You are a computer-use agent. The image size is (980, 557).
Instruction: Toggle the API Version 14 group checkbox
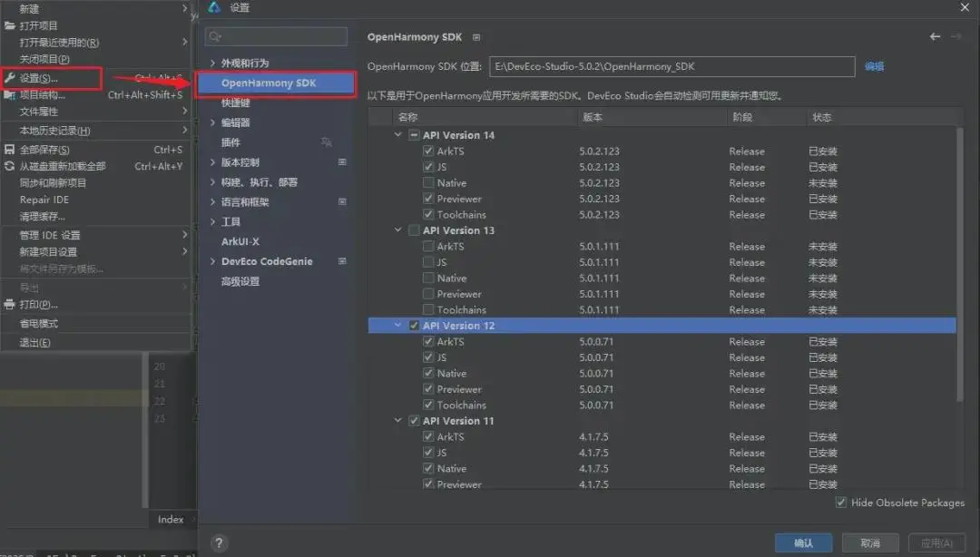[414, 135]
